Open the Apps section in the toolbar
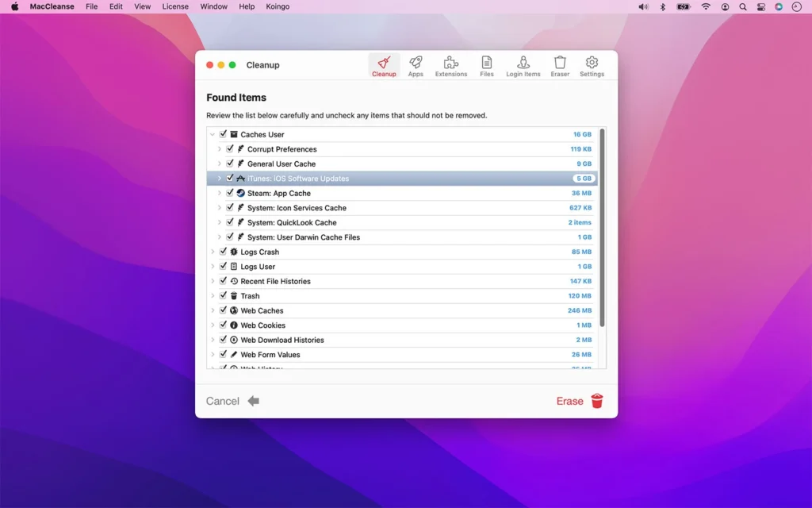The height and width of the screenshot is (508, 812). (416, 65)
